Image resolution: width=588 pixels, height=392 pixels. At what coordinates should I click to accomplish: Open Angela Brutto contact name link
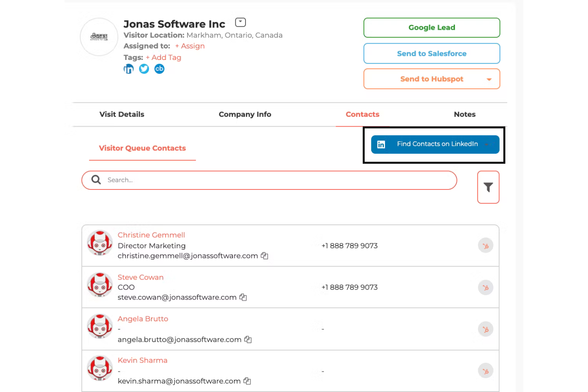[143, 319]
